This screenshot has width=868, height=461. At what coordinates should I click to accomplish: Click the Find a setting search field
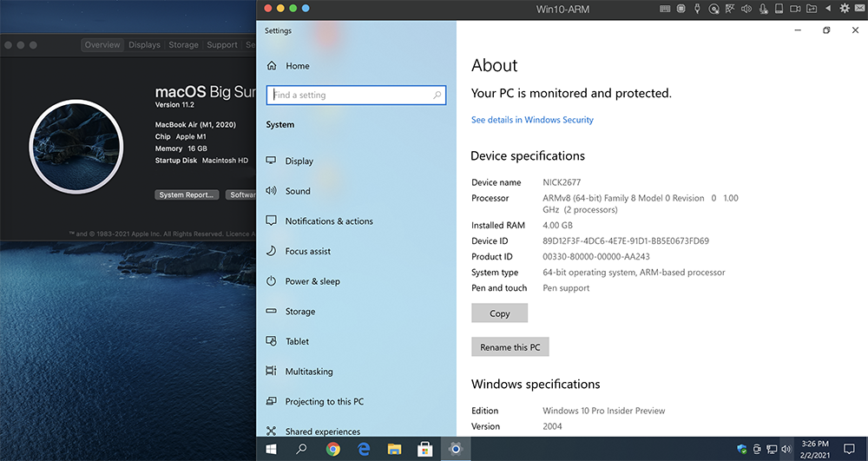pos(356,95)
